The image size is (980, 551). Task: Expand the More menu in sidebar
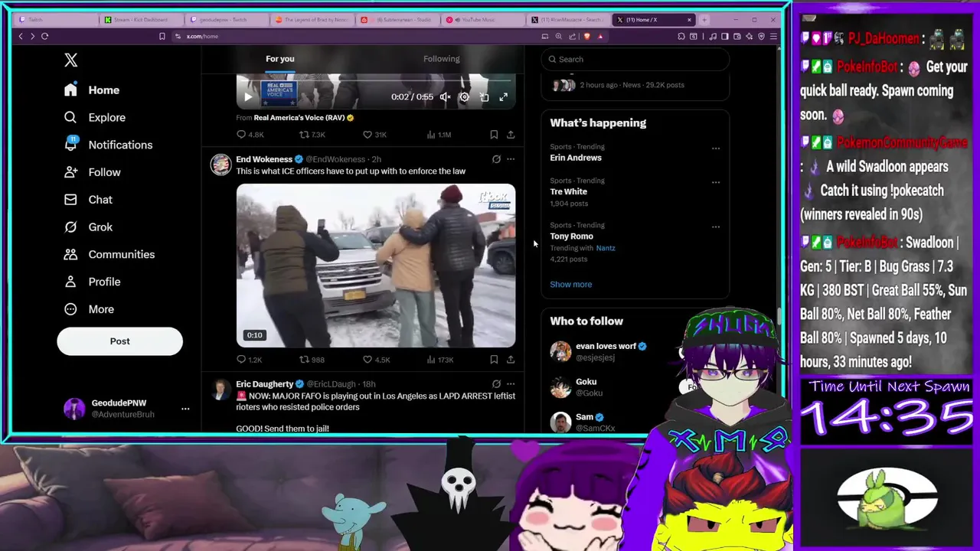pos(89,309)
